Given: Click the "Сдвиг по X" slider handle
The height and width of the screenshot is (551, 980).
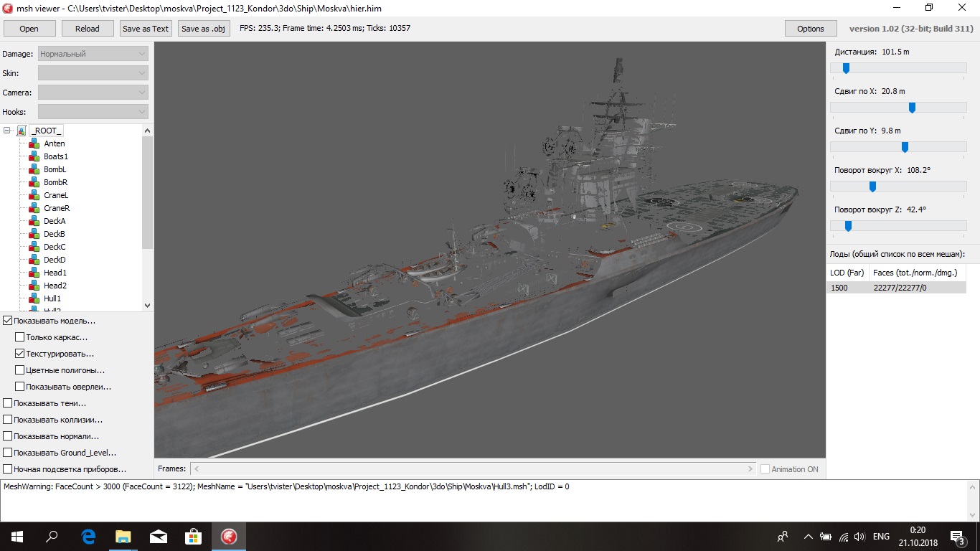Looking at the screenshot, I should pyautogui.click(x=912, y=107).
